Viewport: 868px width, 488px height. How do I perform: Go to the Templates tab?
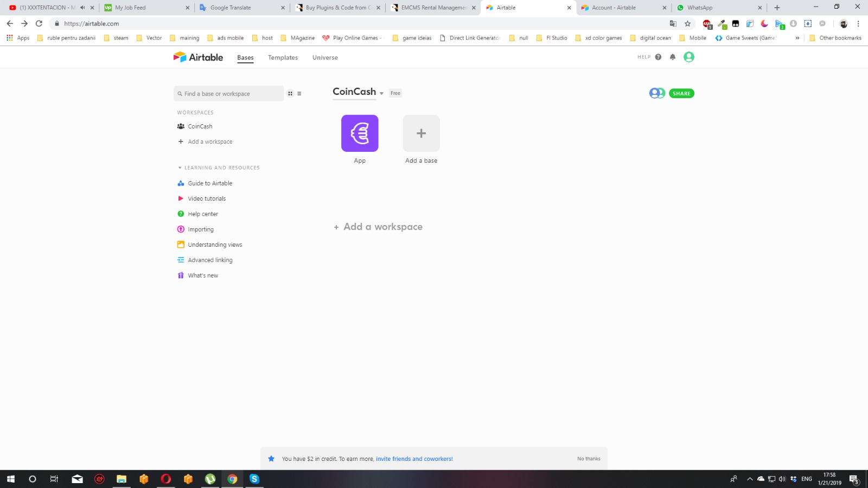click(x=283, y=57)
